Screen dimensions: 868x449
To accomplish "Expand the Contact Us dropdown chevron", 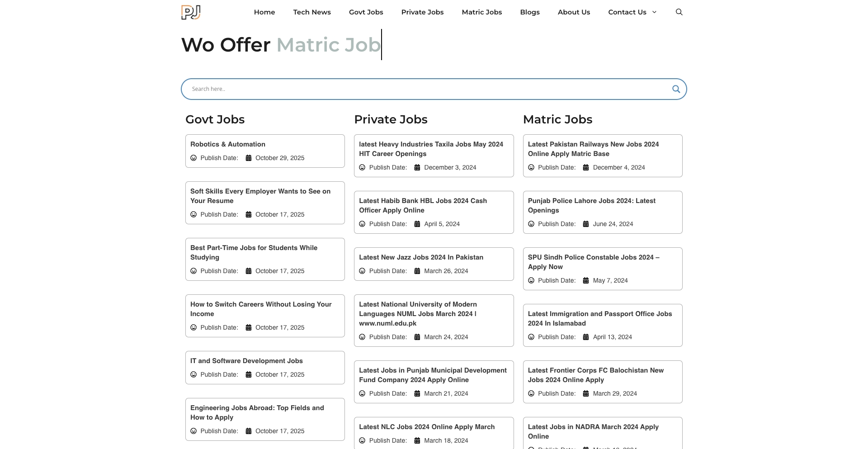I will [x=654, y=12].
